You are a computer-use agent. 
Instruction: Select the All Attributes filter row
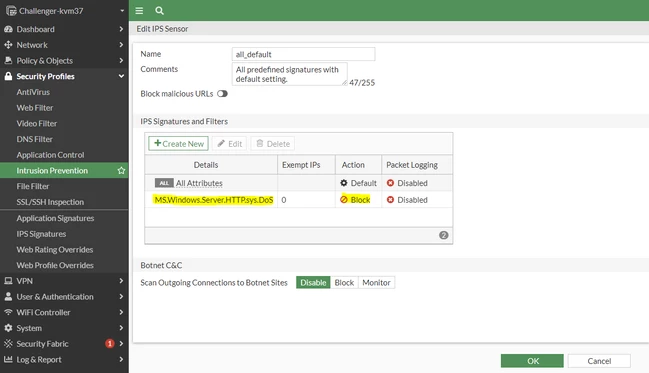point(298,183)
